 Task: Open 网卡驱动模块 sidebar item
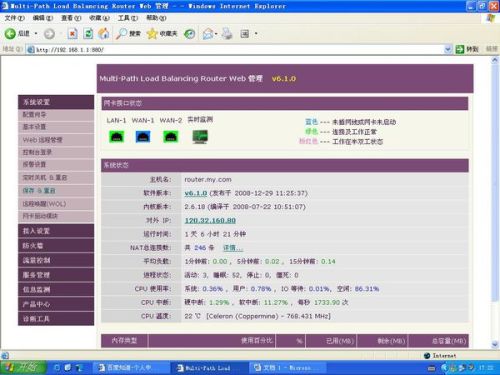56,216
